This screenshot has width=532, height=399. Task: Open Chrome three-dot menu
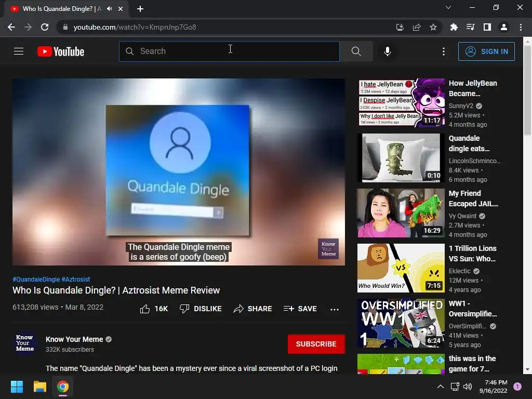point(521,27)
